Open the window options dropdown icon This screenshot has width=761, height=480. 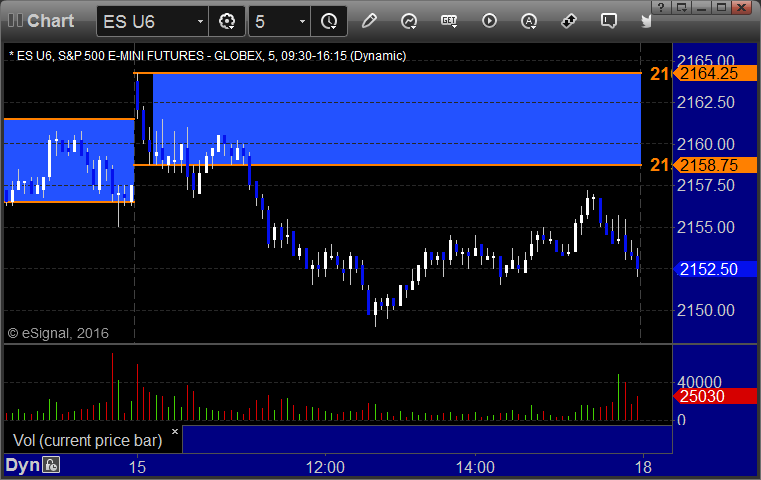click(x=681, y=7)
